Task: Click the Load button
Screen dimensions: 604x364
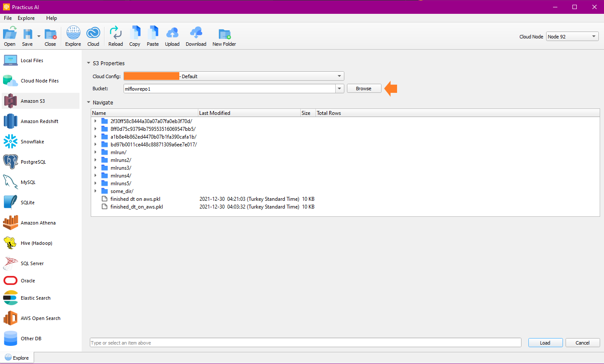Action: (x=545, y=343)
